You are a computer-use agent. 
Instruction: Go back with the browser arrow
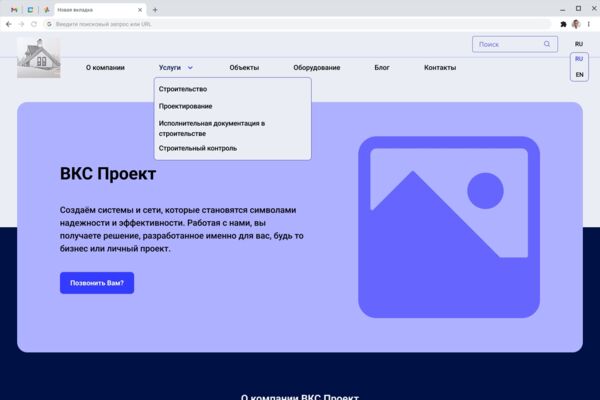click(x=8, y=24)
